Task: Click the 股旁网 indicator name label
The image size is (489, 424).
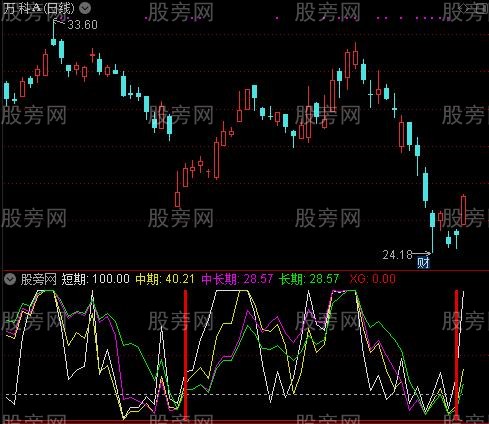Action: [x=39, y=279]
